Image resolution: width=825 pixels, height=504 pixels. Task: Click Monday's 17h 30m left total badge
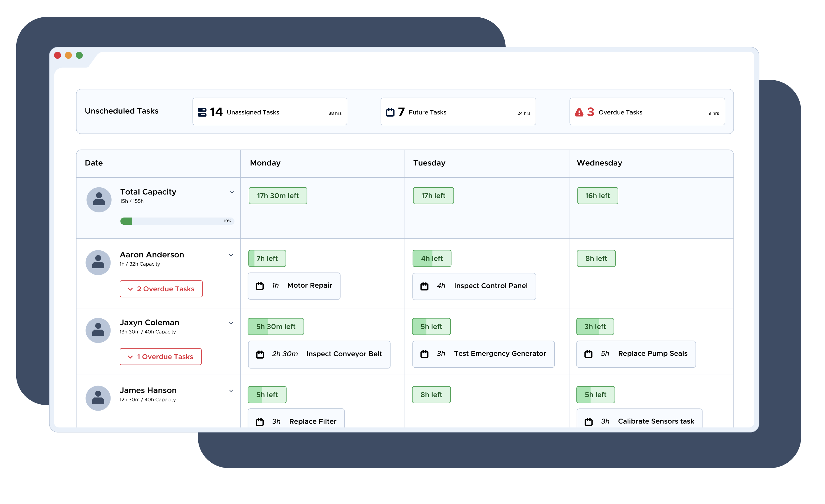click(x=278, y=196)
